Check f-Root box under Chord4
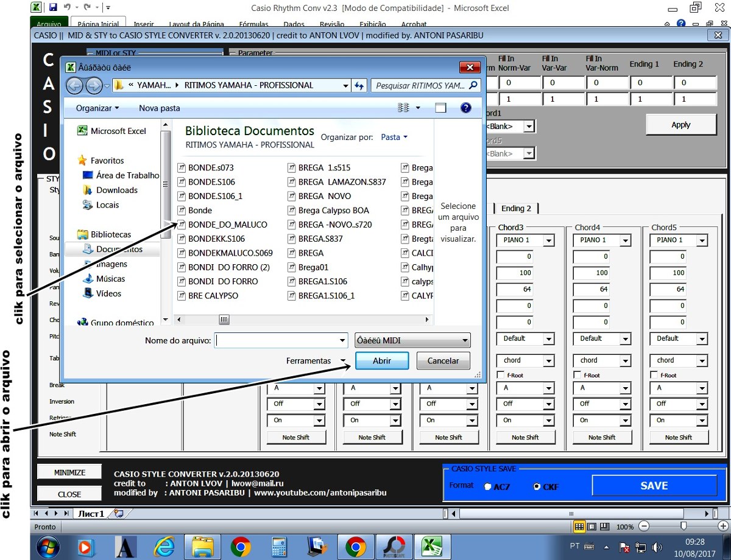The width and height of the screenshot is (731, 560). 577,375
